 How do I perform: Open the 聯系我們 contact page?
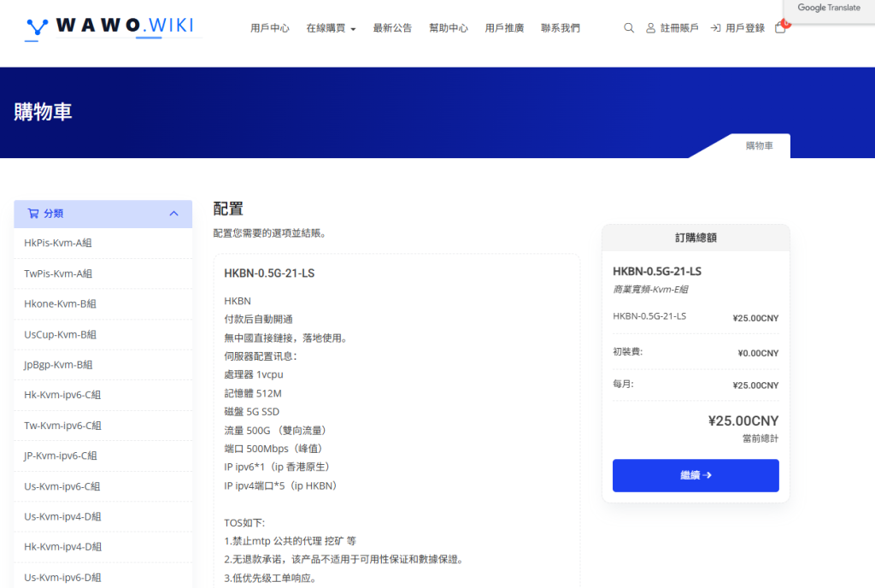(561, 28)
